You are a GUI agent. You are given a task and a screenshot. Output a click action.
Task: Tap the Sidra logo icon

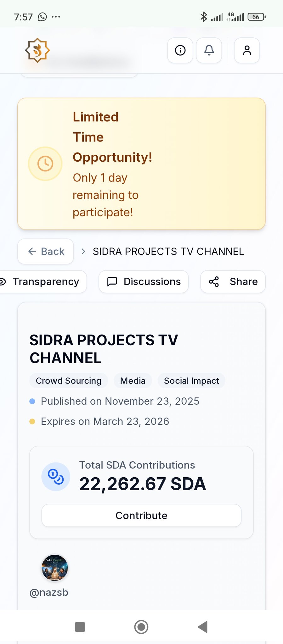(x=37, y=50)
